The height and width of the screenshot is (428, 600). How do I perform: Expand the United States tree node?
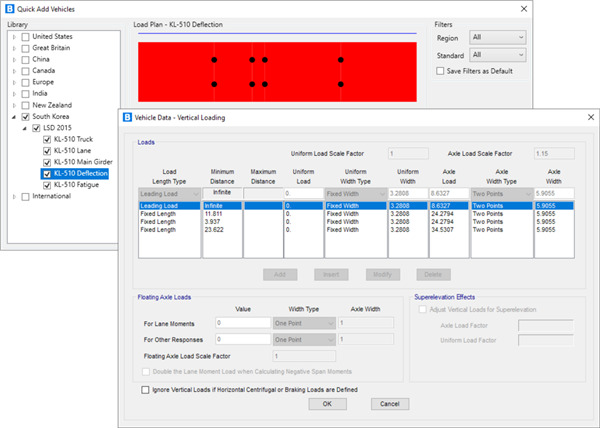point(14,38)
